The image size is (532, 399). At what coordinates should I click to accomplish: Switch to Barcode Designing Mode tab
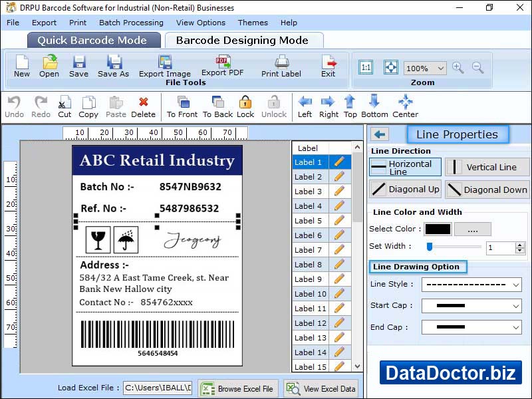(x=244, y=41)
